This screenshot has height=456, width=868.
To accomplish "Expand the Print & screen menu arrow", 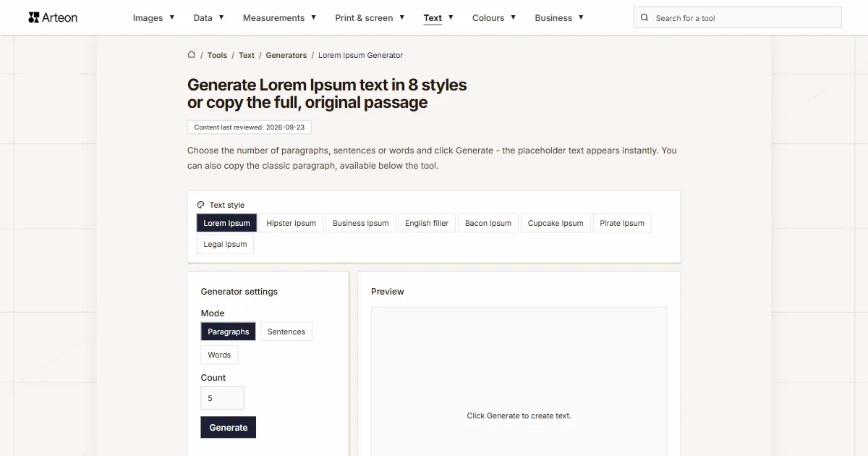I will (402, 17).
